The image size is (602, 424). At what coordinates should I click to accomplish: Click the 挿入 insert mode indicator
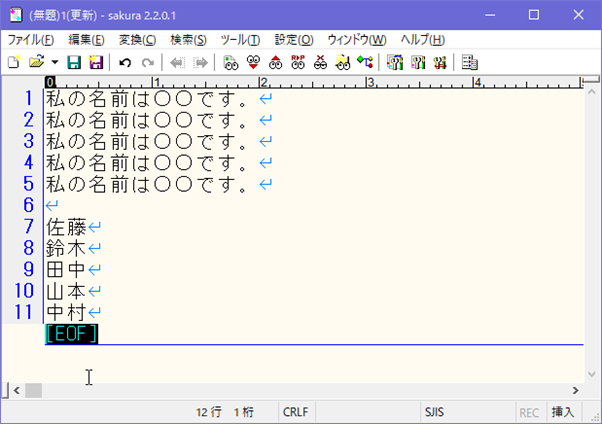pyautogui.click(x=563, y=412)
